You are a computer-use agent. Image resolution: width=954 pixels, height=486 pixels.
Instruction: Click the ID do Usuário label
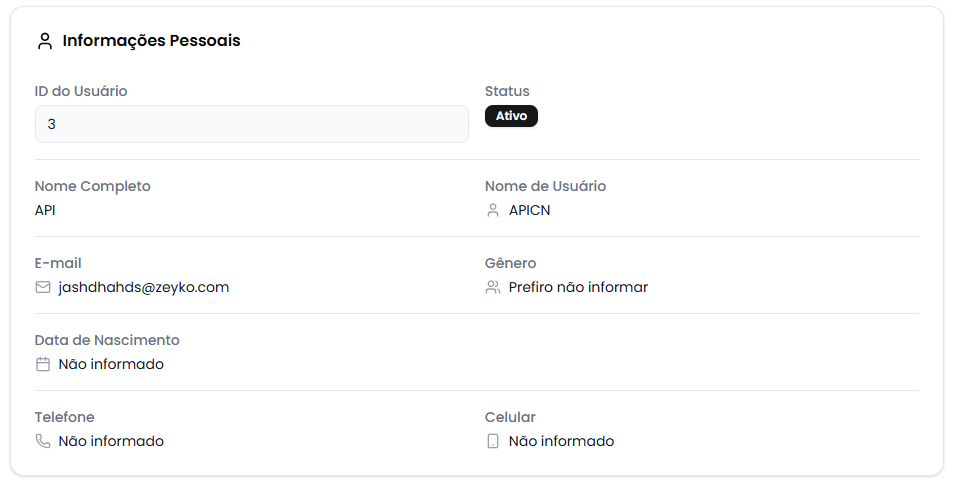[81, 91]
